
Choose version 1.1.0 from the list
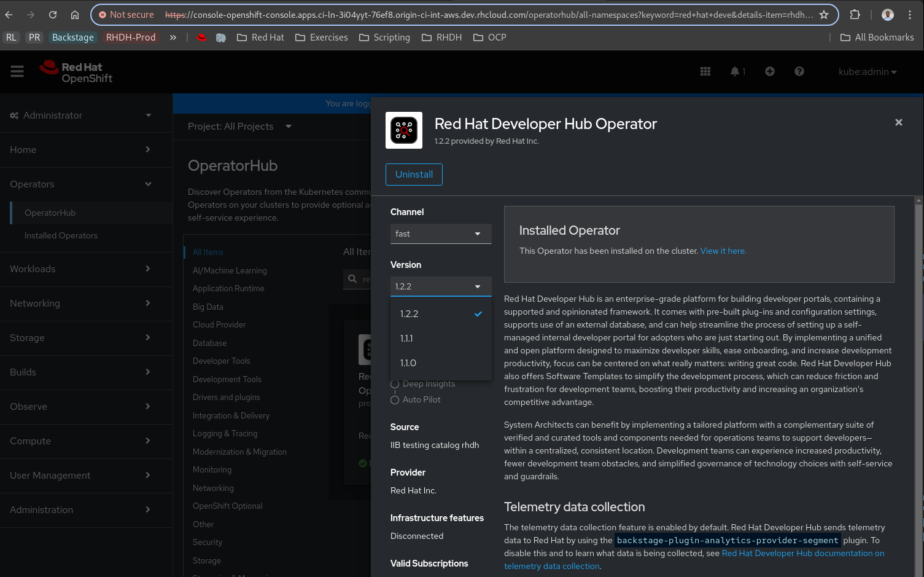[x=408, y=363]
